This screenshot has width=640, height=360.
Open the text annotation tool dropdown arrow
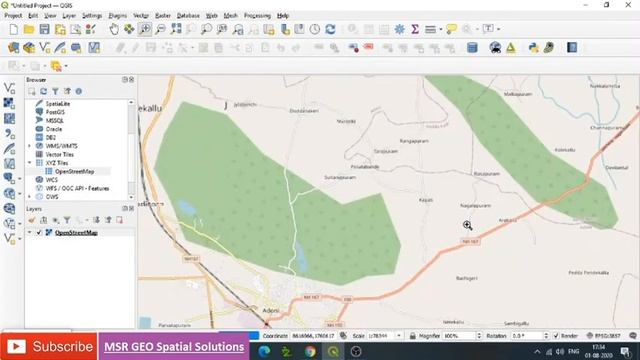pos(498,29)
